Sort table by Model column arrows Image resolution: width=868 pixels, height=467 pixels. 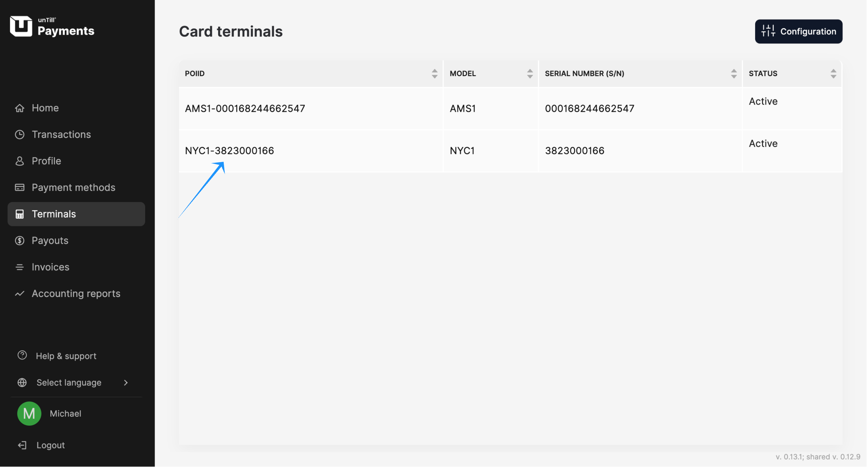(x=530, y=74)
